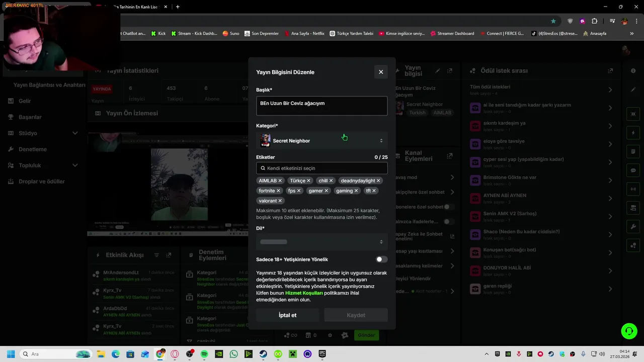Open the Kategori Secret Neighbor dropdown
644x362 pixels.
[x=322, y=141]
